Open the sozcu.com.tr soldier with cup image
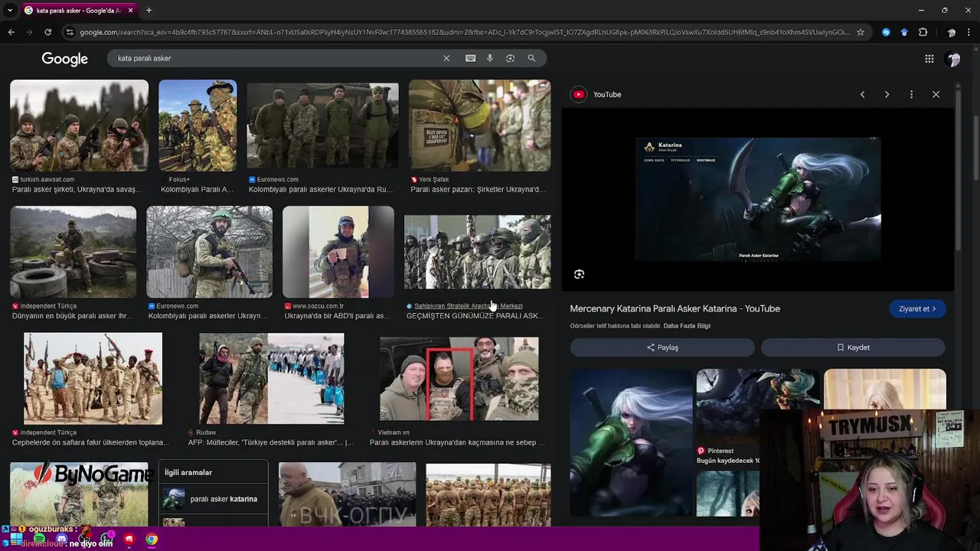The image size is (980, 551). point(338,252)
